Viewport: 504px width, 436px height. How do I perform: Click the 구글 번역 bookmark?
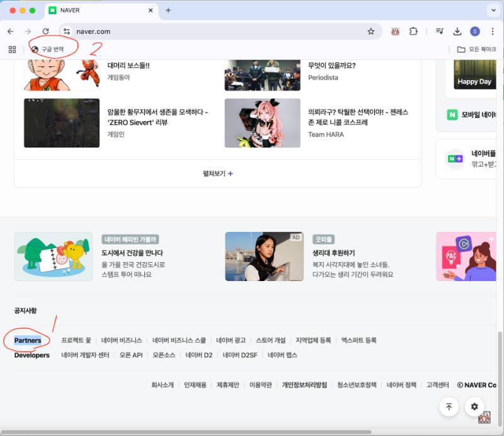click(x=48, y=49)
